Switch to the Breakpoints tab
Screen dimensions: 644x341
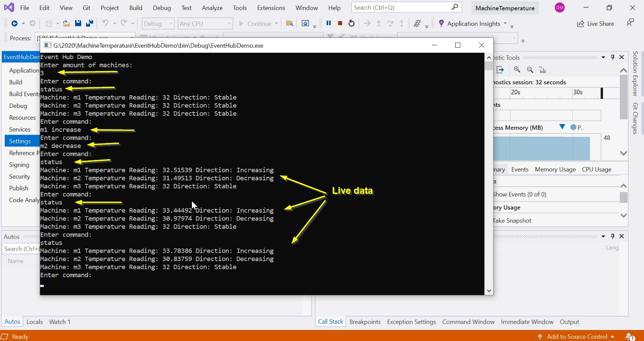click(365, 322)
